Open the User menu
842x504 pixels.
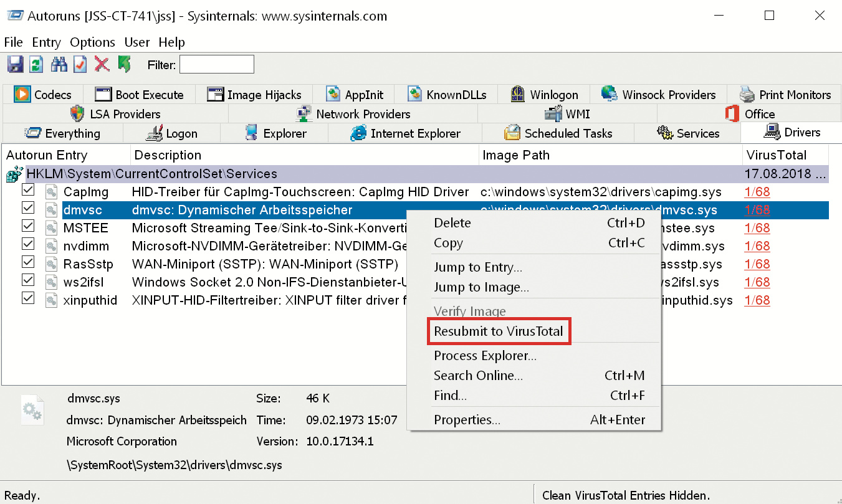point(136,42)
